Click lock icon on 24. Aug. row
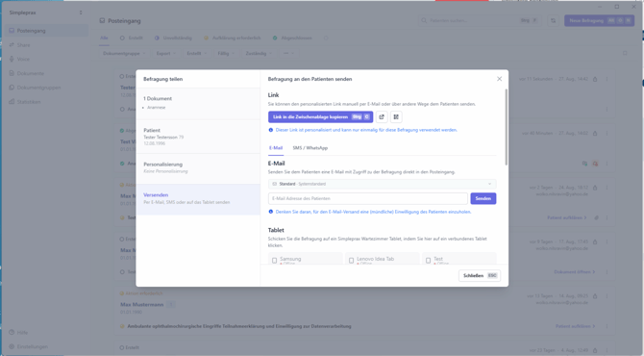This screenshot has height=356, width=644. coord(595,188)
